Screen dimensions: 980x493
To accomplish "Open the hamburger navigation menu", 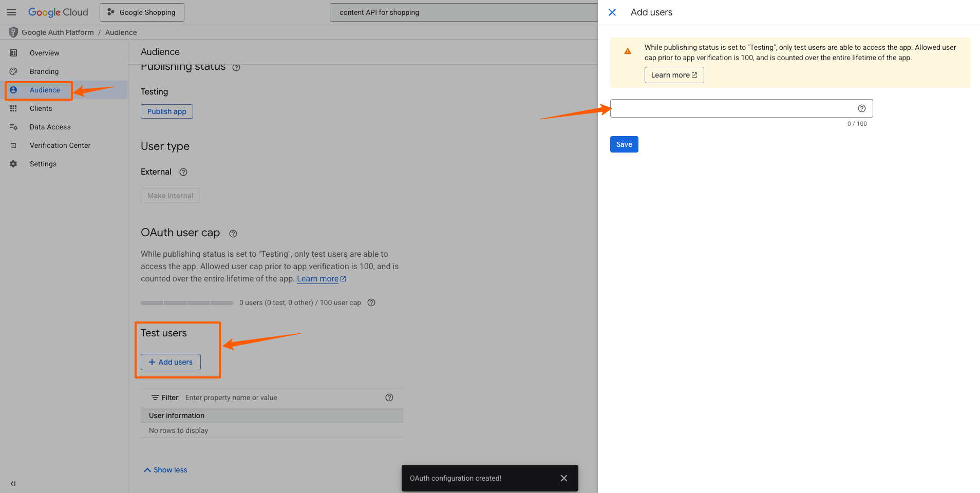I will click(11, 12).
